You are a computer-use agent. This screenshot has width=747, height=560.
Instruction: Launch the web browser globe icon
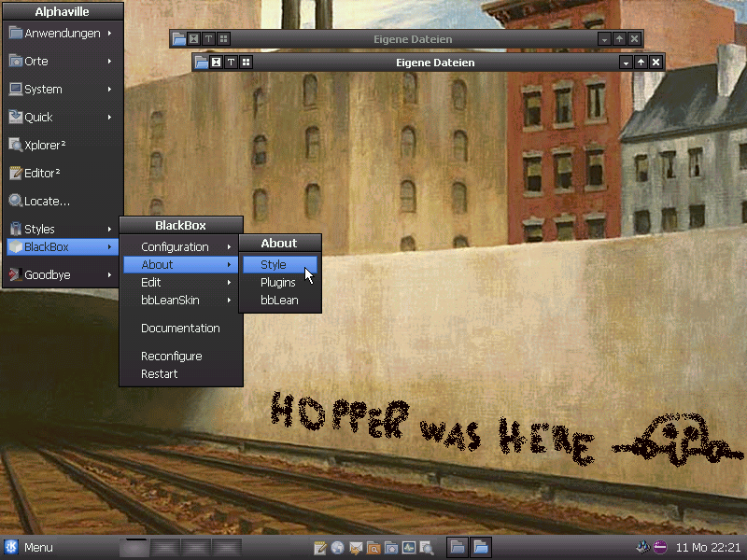tap(338, 548)
